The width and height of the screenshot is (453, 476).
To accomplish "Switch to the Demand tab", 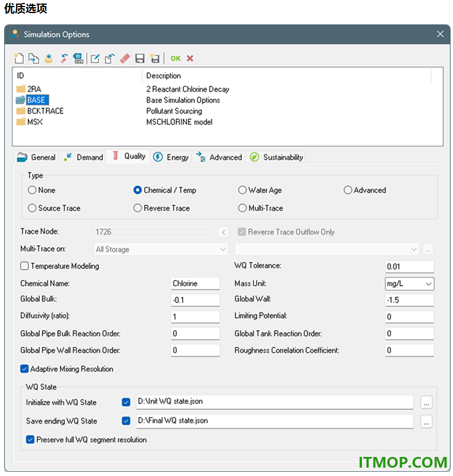I will [x=83, y=157].
